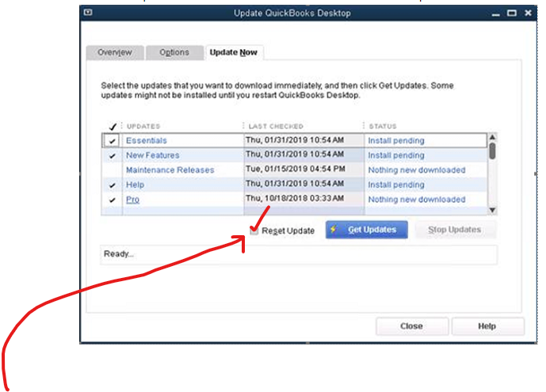Image resolution: width=546 pixels, height=392 pixels.
Task: Minimize the Update QuickBooks Desktop window
Action: pyautogui.click(x=496, y=13)
